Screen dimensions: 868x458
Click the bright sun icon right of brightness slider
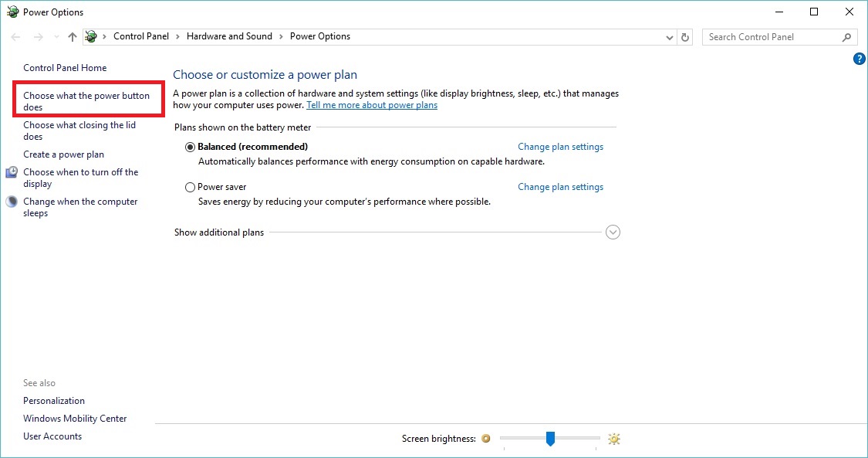(x=613, y=438)
